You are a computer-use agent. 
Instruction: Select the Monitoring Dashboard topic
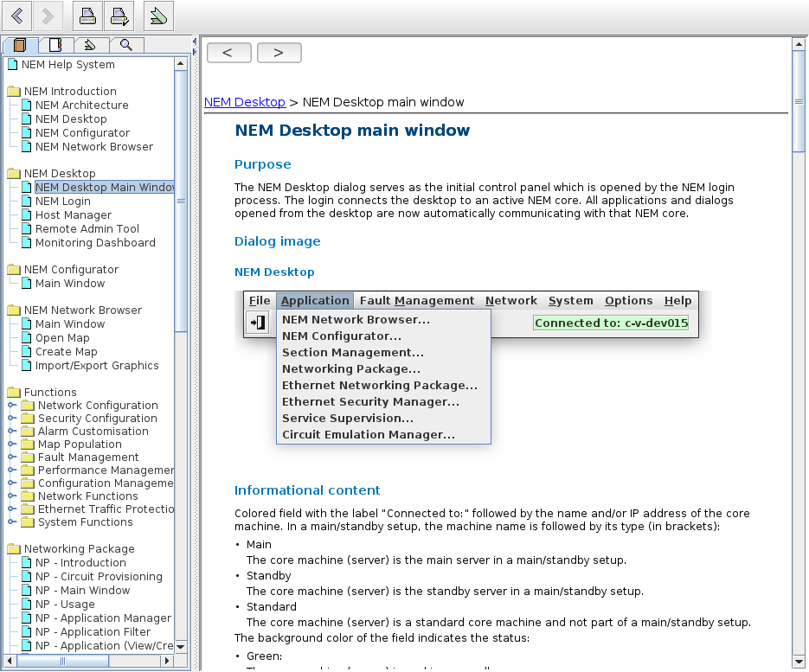pos(95,243)
